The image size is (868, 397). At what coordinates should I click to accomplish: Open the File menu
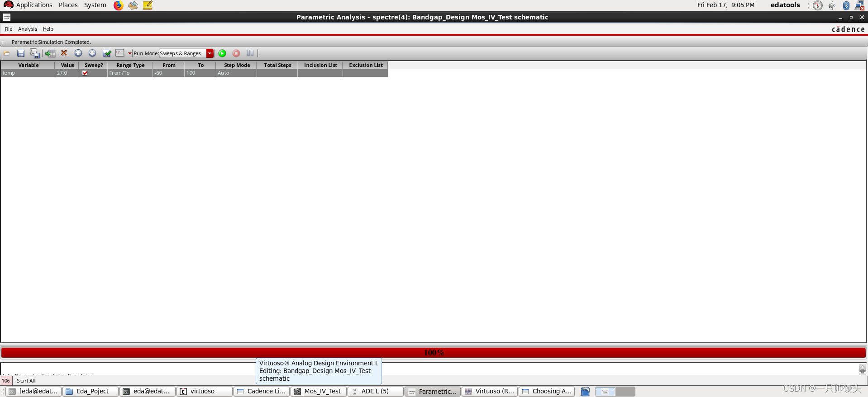9,29
